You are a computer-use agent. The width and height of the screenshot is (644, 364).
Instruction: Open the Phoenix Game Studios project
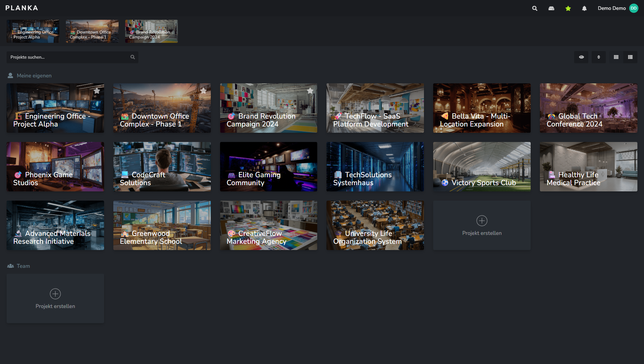pyautogui.click(x=55, y=167)
